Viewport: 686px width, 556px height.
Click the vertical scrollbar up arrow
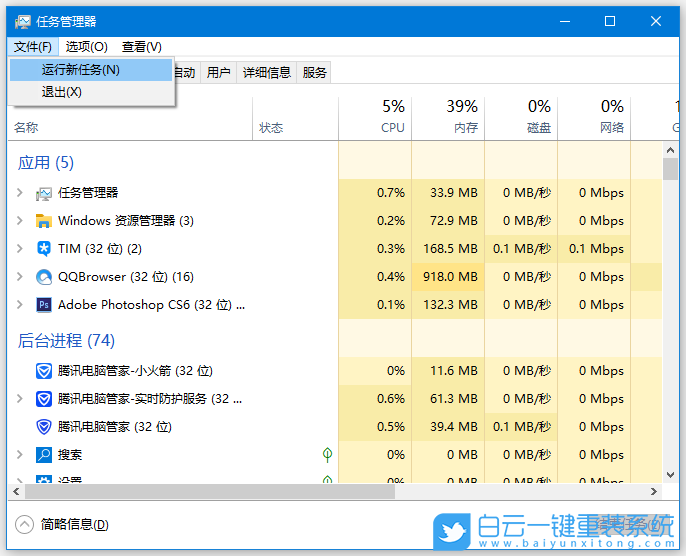coord(670,150)
